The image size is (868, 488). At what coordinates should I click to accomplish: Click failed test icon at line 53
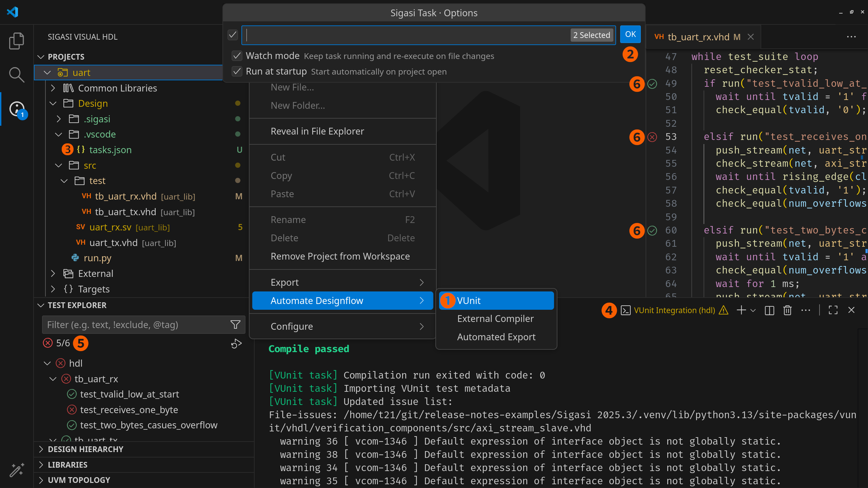652,137
